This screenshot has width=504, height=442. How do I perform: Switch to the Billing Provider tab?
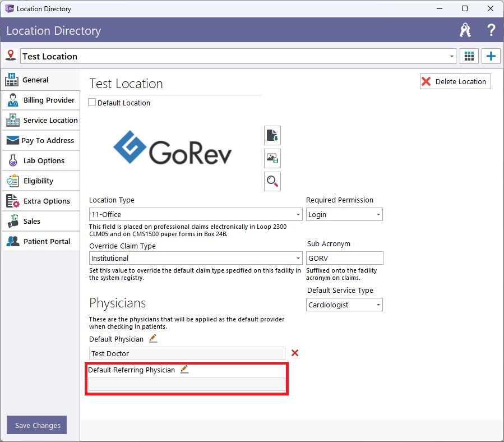tap(41, 100)
